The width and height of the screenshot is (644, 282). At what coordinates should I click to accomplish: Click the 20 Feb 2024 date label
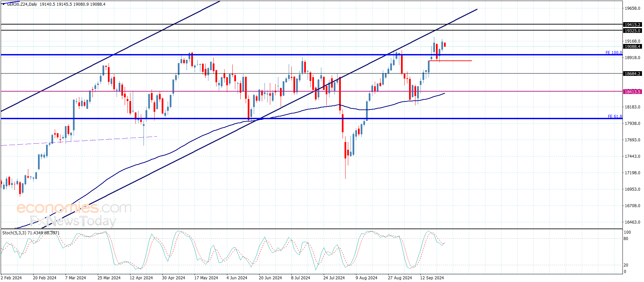pos(45,278)
